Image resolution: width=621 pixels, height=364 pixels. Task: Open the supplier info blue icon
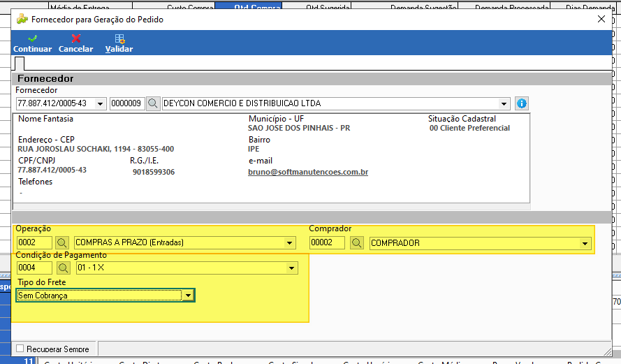pyautogui.click(x=522, y=103)
